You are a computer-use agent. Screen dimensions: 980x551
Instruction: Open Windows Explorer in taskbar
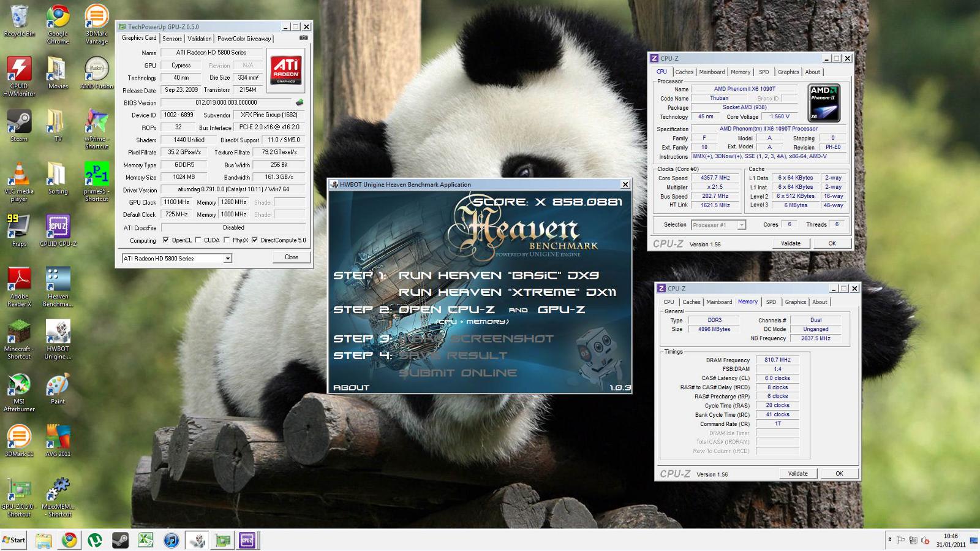pyautogui.click(x=43, y=540)
